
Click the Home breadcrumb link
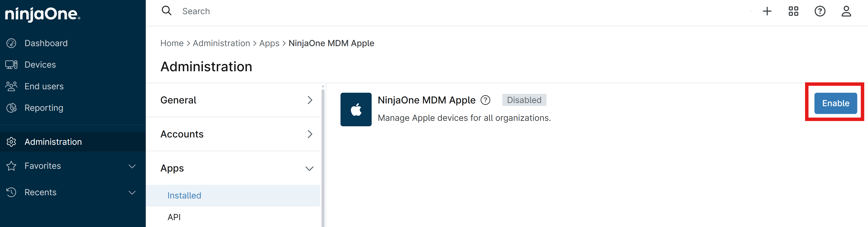pyautogui.click(x=172, y=43)
